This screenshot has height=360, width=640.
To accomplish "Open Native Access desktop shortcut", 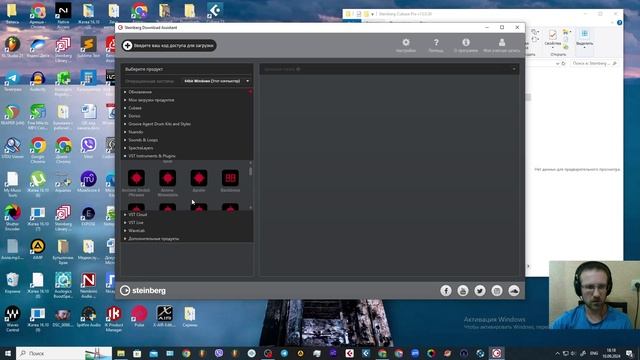I will tap(63, 15).
